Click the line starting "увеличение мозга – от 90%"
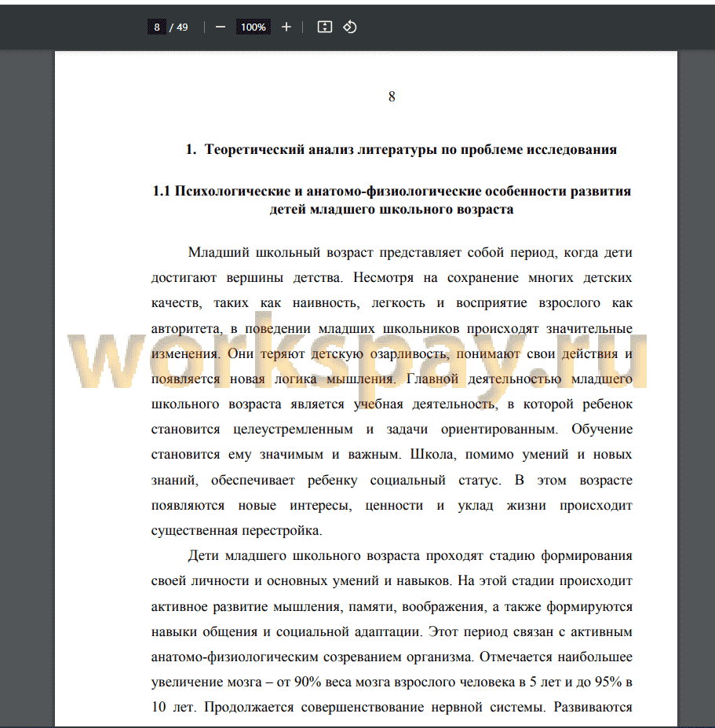Screen dimensions: 715x728 [x=392, y=682]
